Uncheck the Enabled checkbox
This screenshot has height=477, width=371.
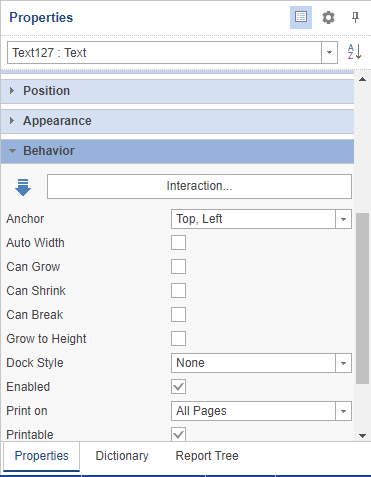(178, 386)
